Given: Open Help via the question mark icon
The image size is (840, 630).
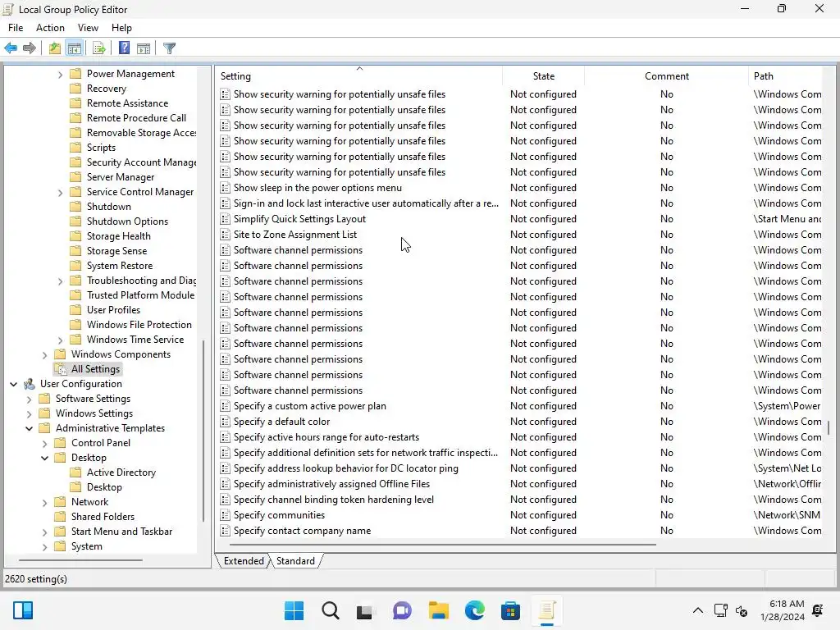Looking at the screenshot, I should click(x=125, y=48).
